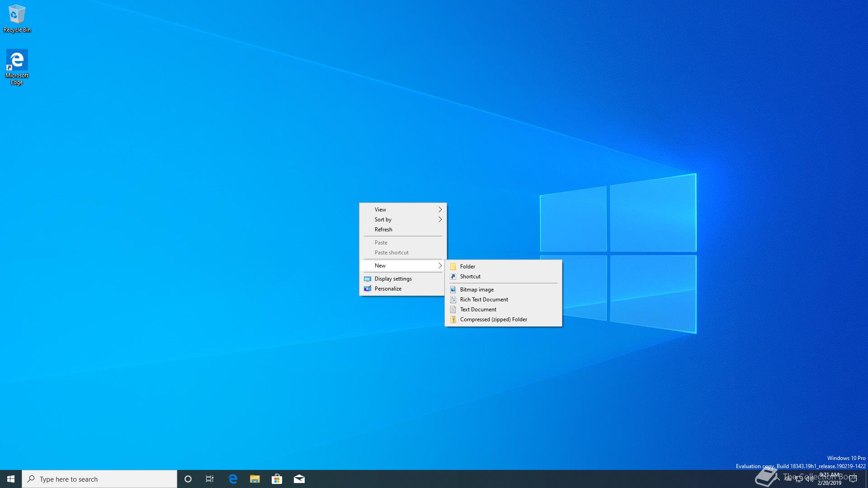Expand the View submenu in the context menu
Viewport: 868px width, 488px height.
pyautogui.click(x=403, y=210)
